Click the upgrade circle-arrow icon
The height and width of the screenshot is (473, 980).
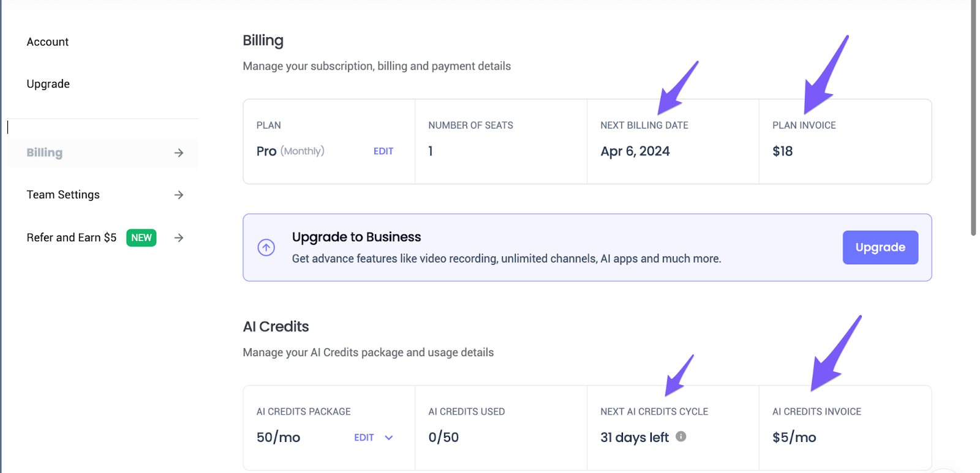[x=266, y=248]
